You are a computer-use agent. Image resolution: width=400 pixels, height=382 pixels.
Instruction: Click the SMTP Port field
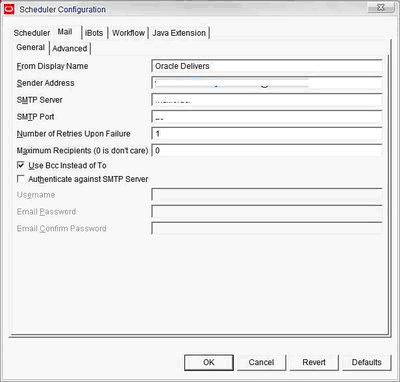[x=267, y=117]
